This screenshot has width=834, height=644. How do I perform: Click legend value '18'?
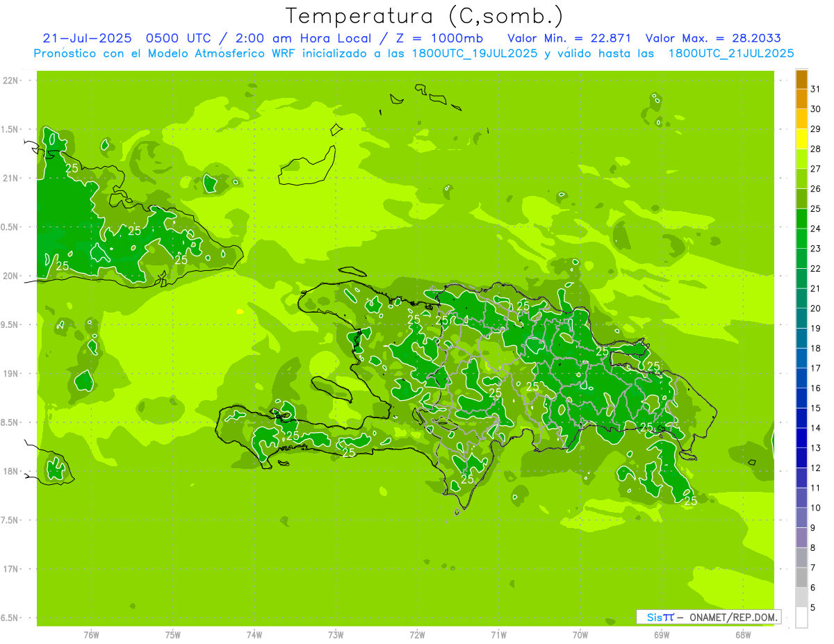815,348
